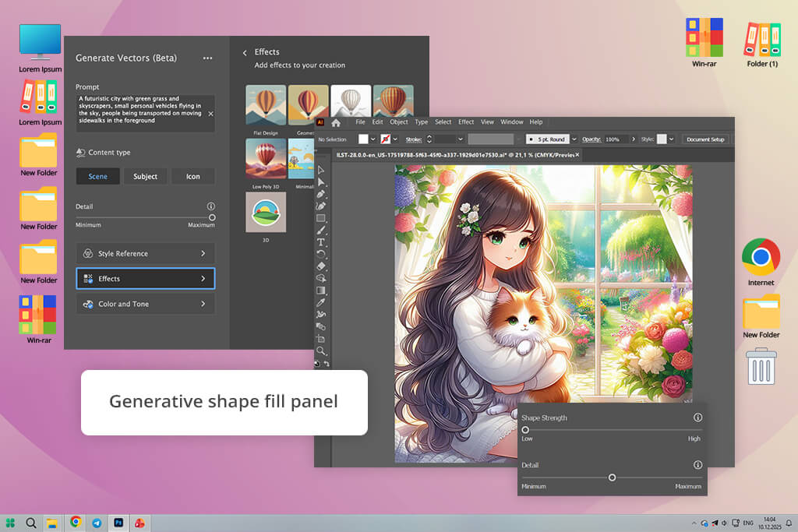Click the Shape Strength slider handle

525,430
